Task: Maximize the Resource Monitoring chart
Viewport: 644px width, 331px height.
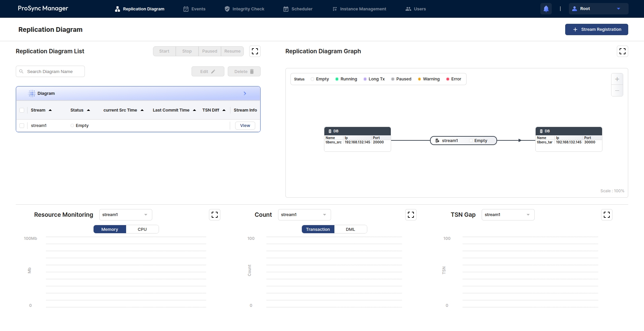Action: (215, 215)
